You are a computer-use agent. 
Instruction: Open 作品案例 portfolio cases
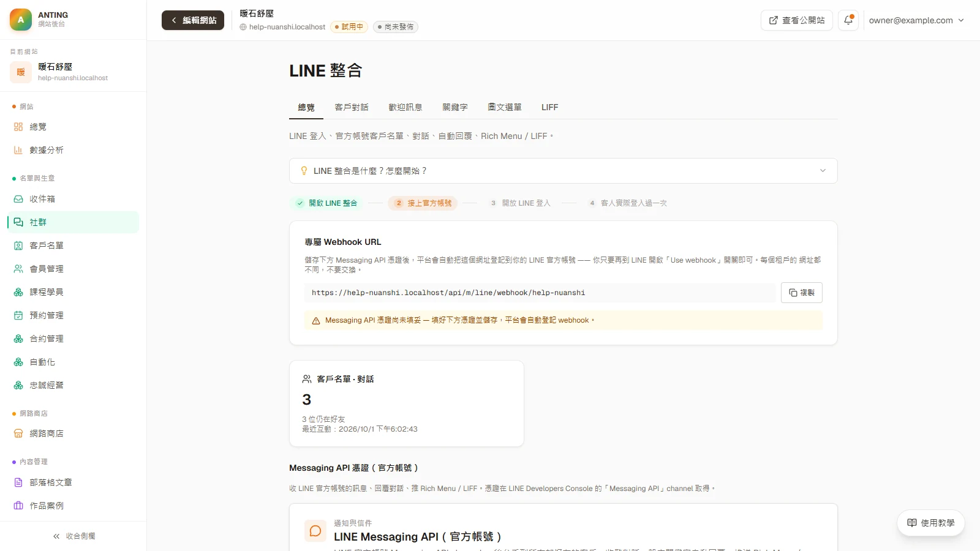coord(73,506)
